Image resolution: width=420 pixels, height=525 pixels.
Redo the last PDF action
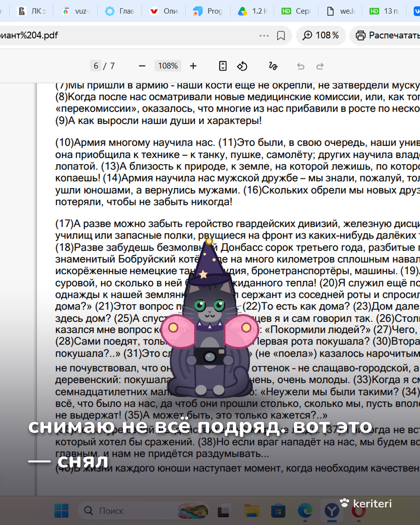(x=320, y=66)
